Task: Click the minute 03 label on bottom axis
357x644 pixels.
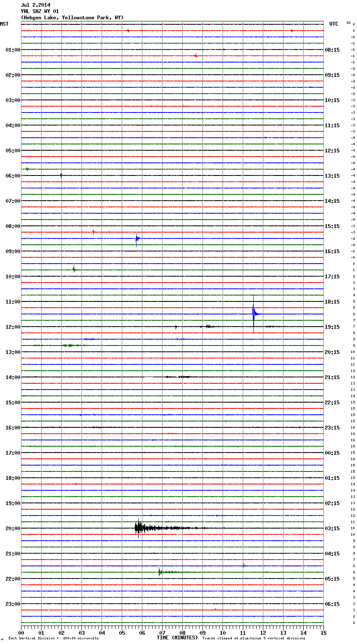Action: [x=81, y=633]
